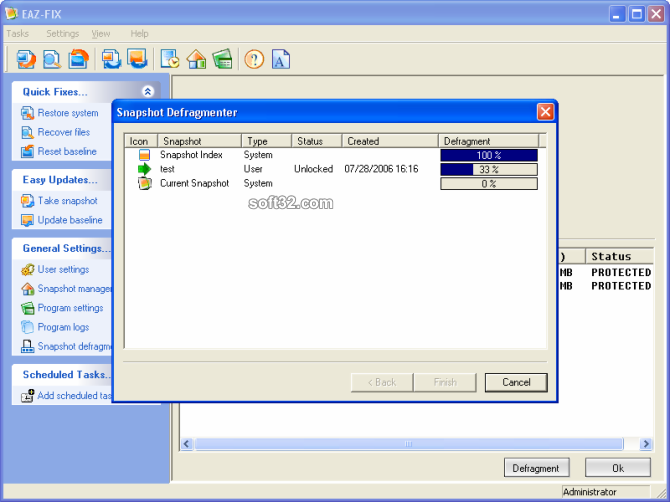Sort by the Type column header
The height and width of the screenshot is (502, 670).
coord(266,141)
